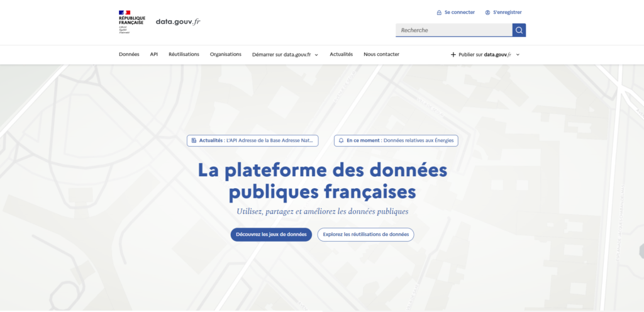Go to Organisations in navigation

[x=226, y=54]
